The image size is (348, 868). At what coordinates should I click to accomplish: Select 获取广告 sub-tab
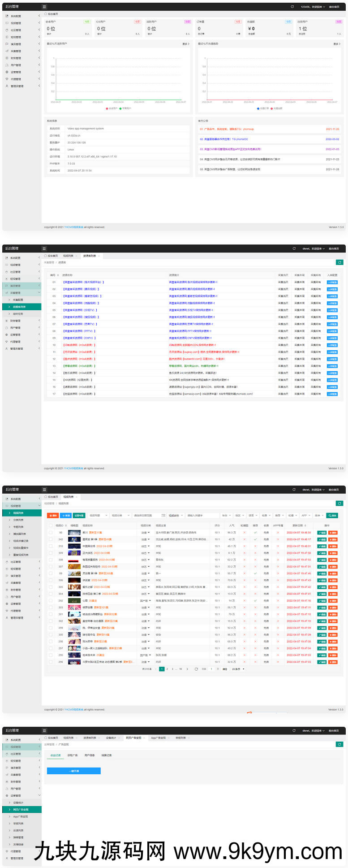click(73, 755)
